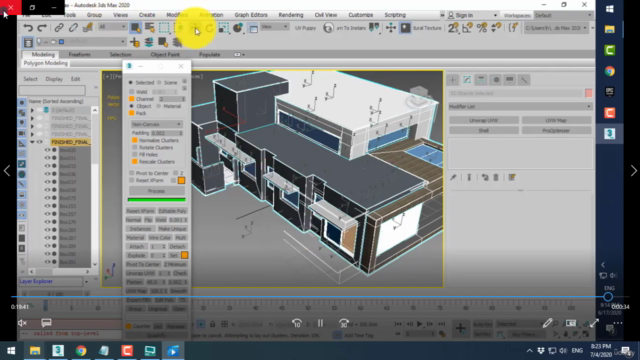Image resolution: width=640 pixels, height=360 pixels.
Task: Enable the Weld checkbox
Action: (132, 92)
